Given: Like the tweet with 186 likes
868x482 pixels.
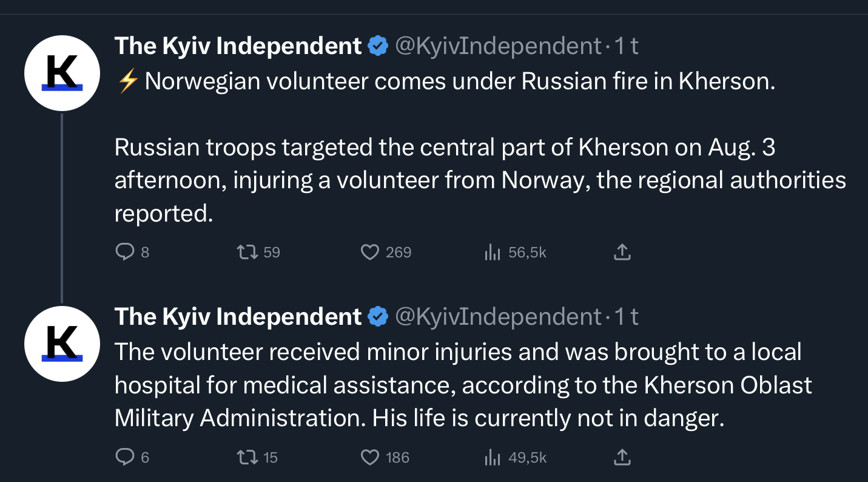Looking at the screenshot, I should 370,457.
